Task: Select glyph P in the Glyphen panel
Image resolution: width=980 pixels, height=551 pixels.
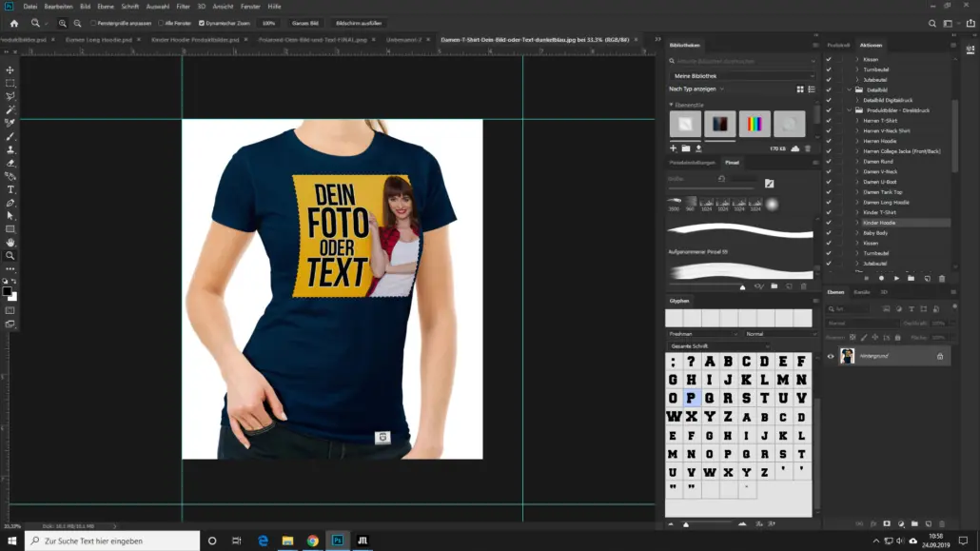Action: tap(692, 398)
